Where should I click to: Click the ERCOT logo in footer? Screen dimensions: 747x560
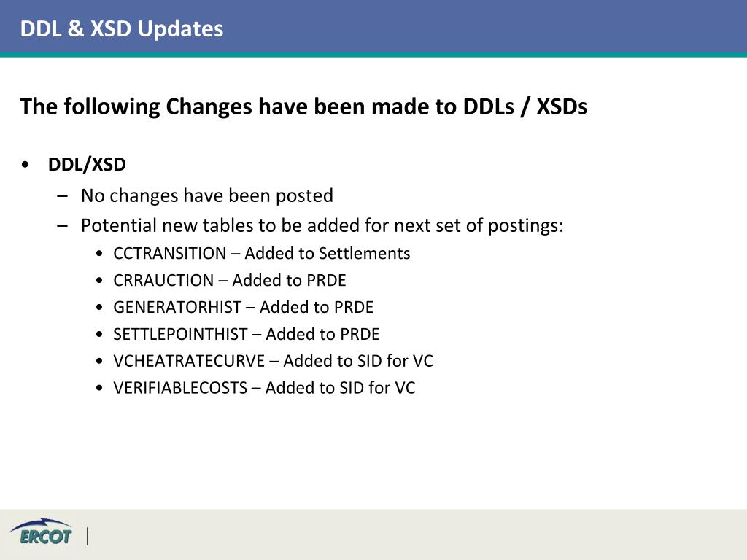click(41, 533)
